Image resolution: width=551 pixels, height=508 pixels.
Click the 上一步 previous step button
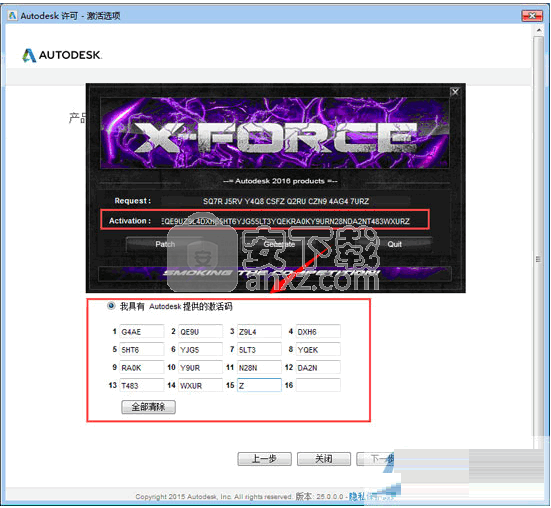coord(264,459)
